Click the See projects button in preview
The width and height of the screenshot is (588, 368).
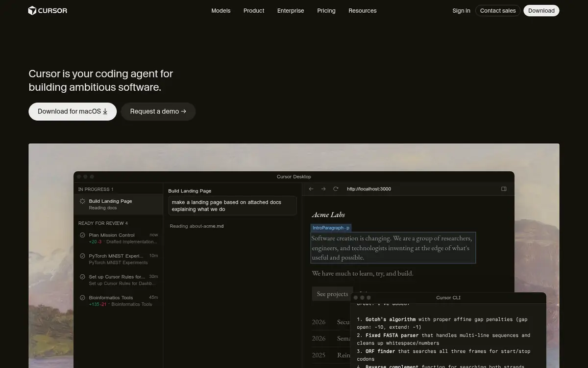332,294
